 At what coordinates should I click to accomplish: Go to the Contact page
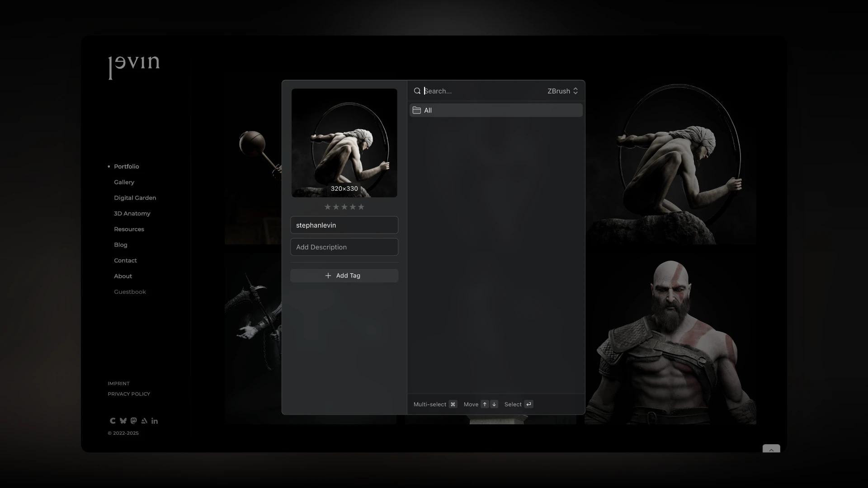pos(125,261)
